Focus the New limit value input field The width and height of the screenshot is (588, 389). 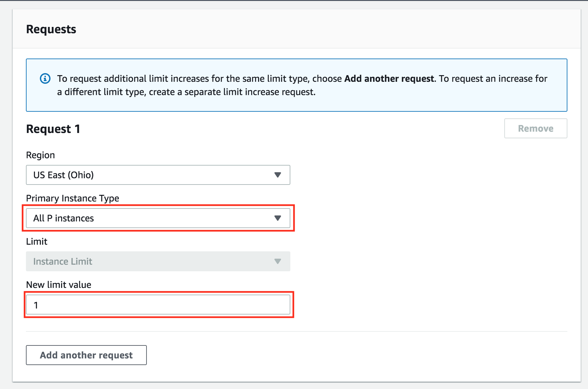pos(158,305)
